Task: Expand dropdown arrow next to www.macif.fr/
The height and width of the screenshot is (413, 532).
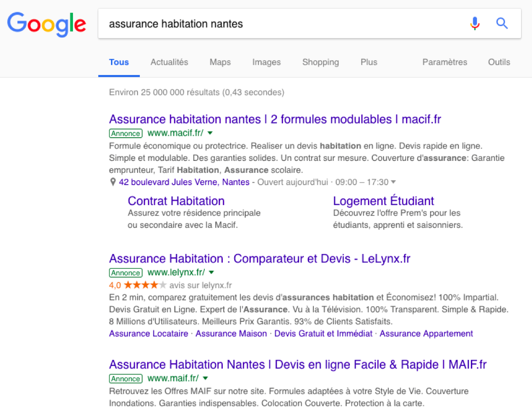Action: (x=210, y=133)
